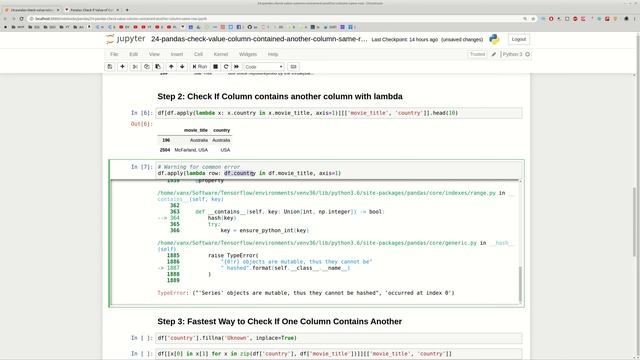Image resolution: width=640 pixels, height=360 pixels.
Task: Rename the notebook via its title
Action: tap(259, 39)
